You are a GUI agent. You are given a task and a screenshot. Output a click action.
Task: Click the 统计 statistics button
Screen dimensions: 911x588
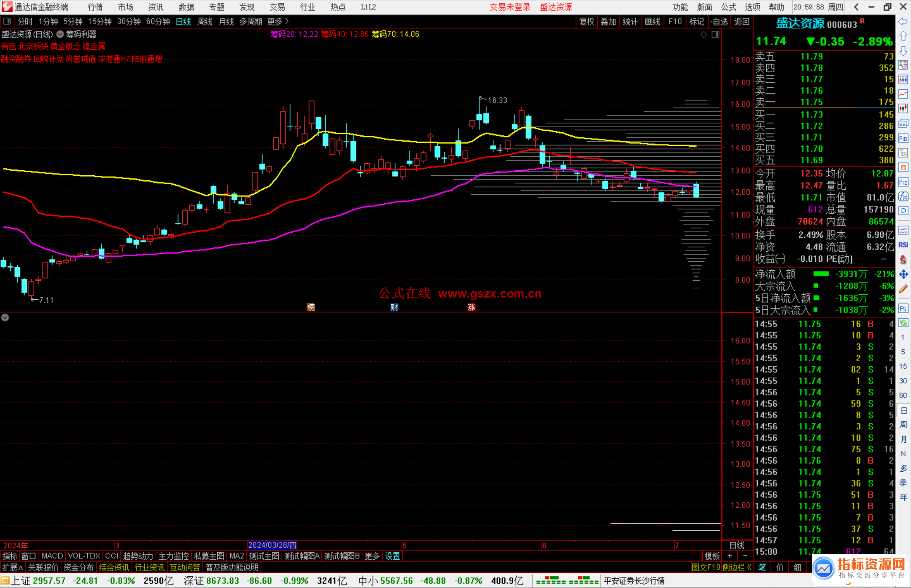630,21
